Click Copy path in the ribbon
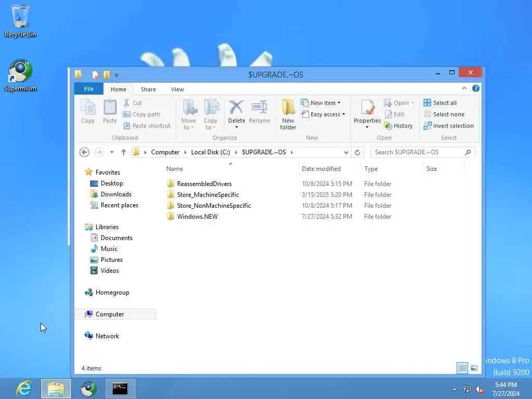Image resolution: width=532 pixels, height=399 pixels. pos(141,114)
